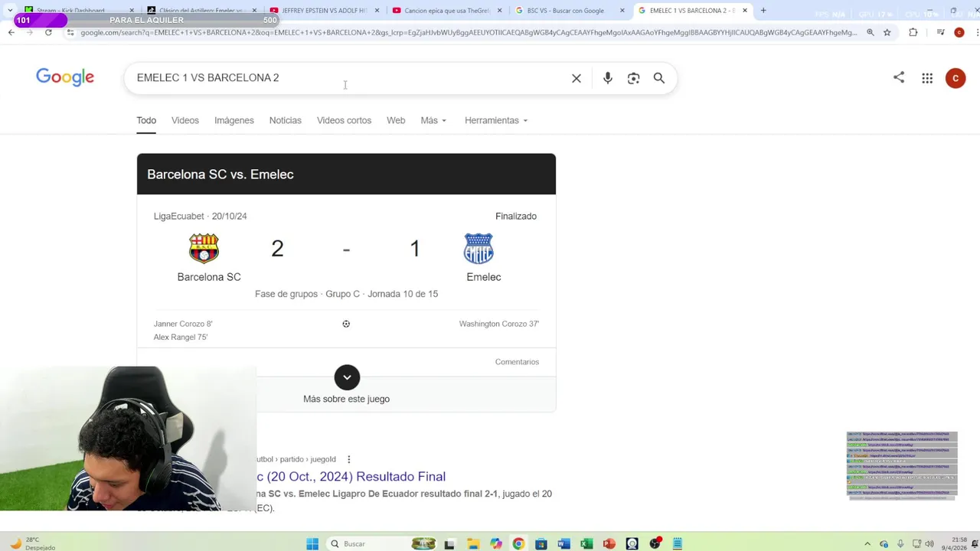Switch to the Jeffrey Epstein YouTube tab
This screenshot has width=980, height=551.
(x=325, y=11)
